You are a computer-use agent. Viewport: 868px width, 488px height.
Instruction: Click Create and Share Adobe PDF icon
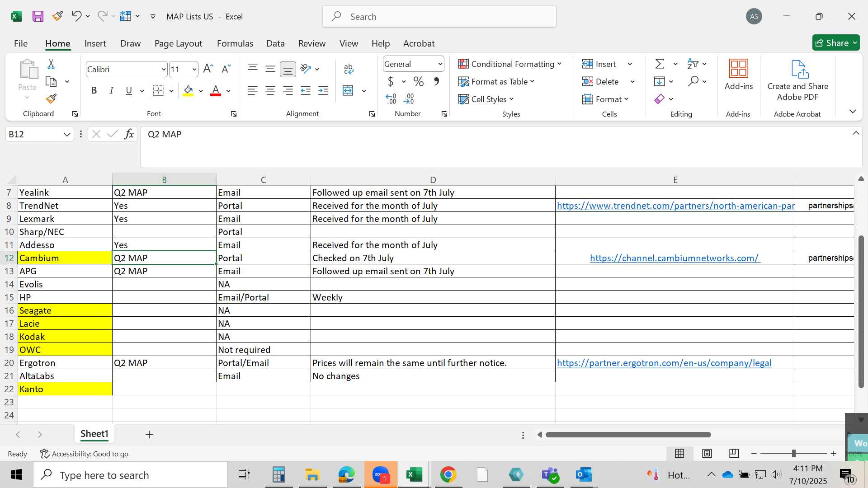pyautogui.click(x=800, y=69)
